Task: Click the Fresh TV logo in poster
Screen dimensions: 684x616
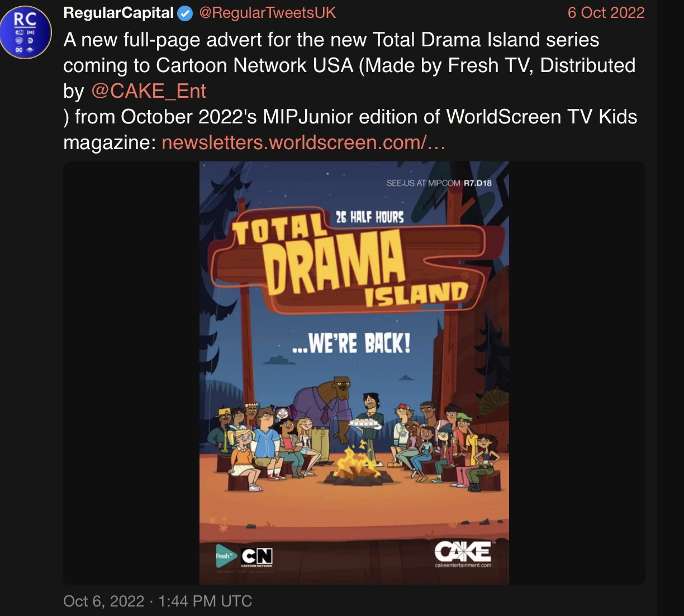Action: point(225,556)
